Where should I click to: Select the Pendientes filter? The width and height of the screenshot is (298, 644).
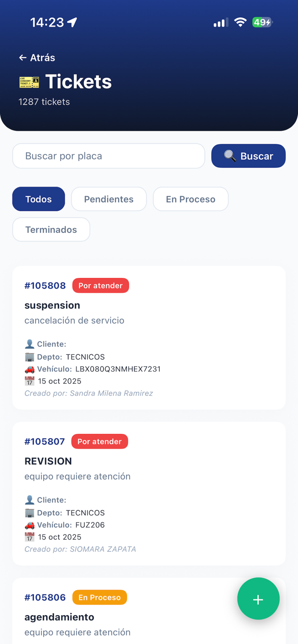[x=109, y=199]
